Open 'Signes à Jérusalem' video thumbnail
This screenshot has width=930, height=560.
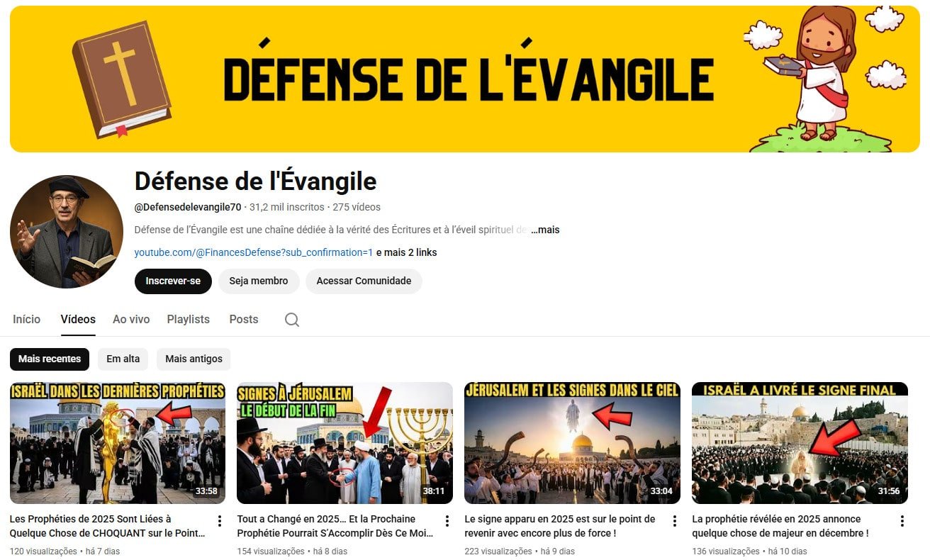[344, 443]
